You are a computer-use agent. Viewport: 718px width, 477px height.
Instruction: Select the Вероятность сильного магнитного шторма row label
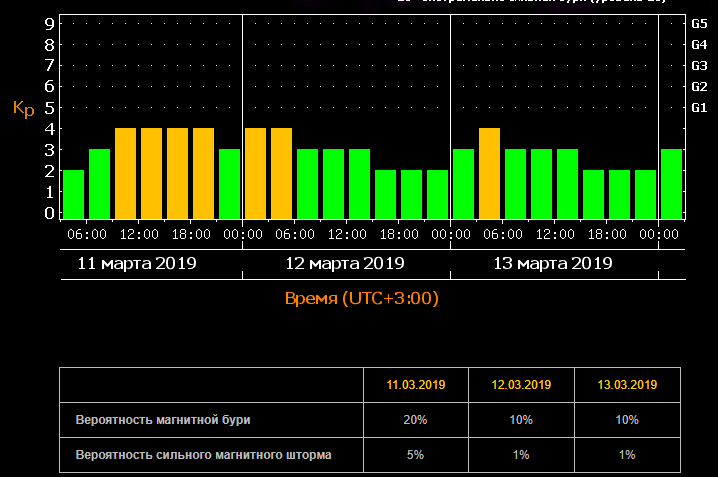click(x=203, y=455)
